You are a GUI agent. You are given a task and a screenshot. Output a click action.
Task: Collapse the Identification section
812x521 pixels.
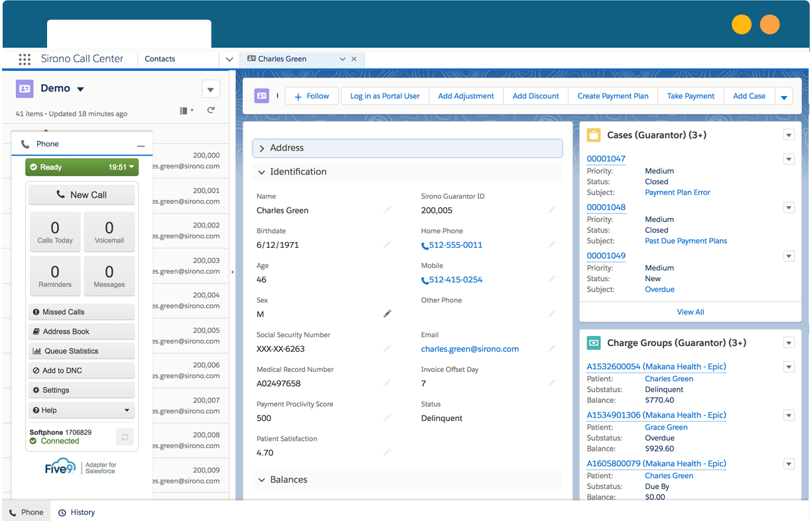[x=407, y=172]
